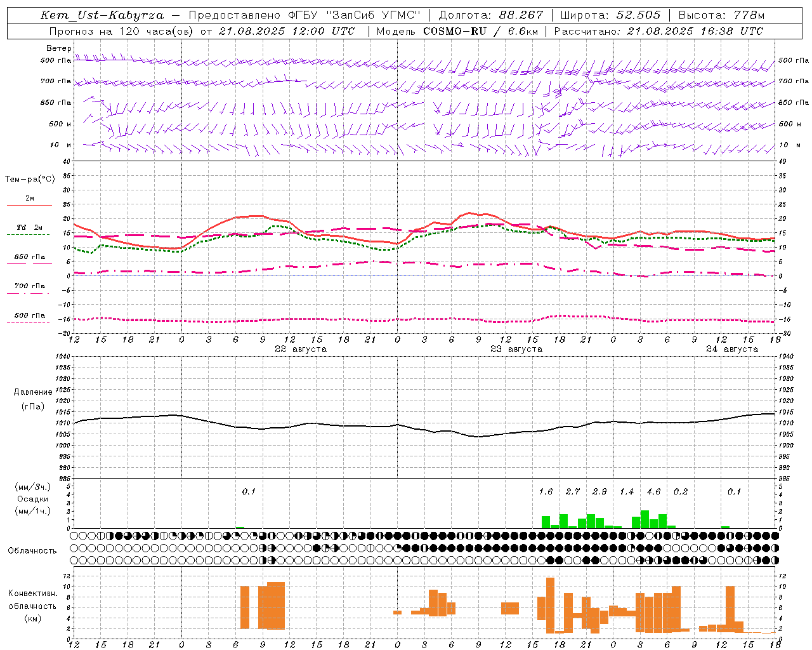Click the calculation time 21.08.2025 16:38 UTC

[x=695, y=31]
